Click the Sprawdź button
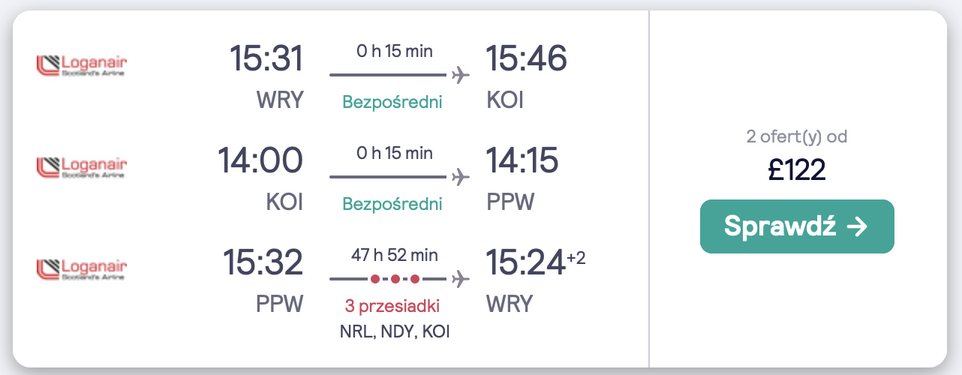The width and height of the screenshot is (962, 375). coord(797,226)
